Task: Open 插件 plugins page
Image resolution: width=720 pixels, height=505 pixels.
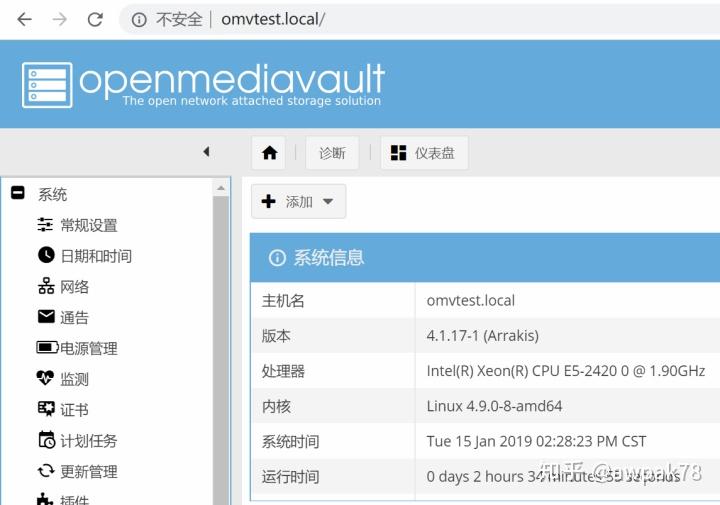Action: pyautogui.click(x=74, y=499)
